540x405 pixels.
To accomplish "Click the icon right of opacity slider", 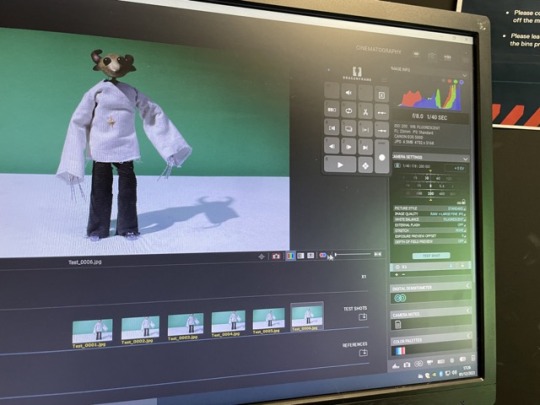I will pos(378,254).
